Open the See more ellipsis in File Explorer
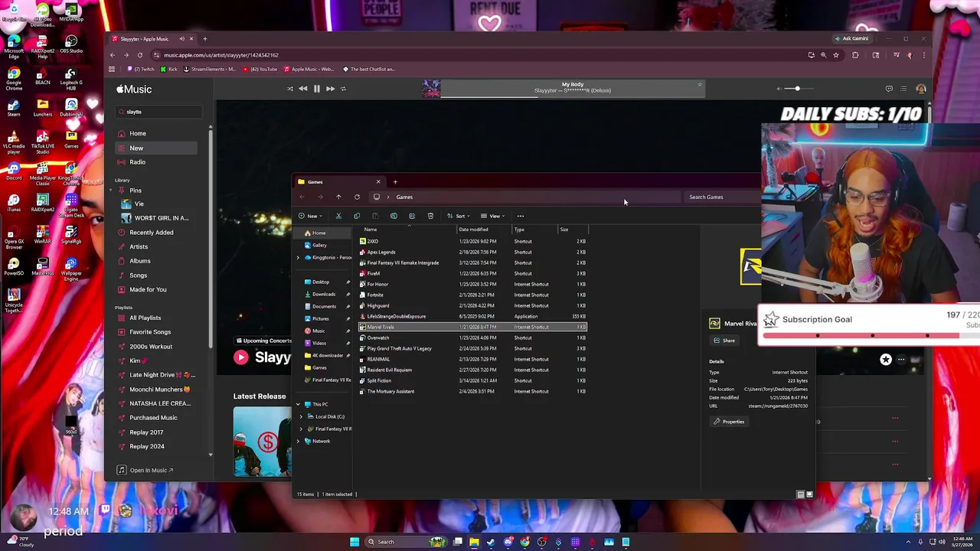 click(x=521, y=216)
